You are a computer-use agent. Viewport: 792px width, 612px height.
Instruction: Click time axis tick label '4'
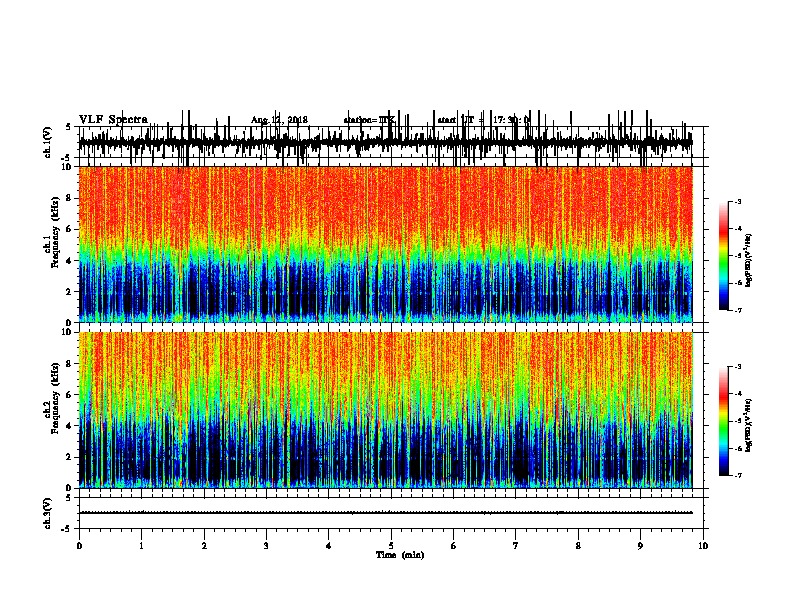(x=329, y=546)
